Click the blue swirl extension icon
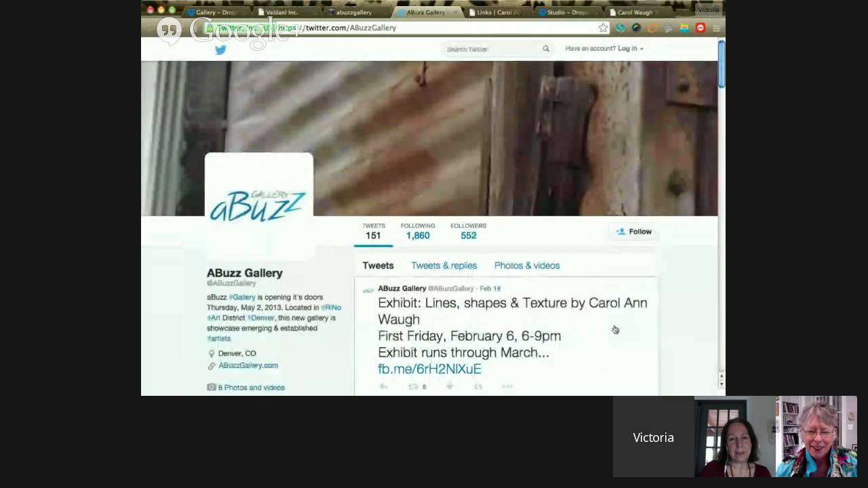Screen dimensions: 868x488 (x=620, y=28)
